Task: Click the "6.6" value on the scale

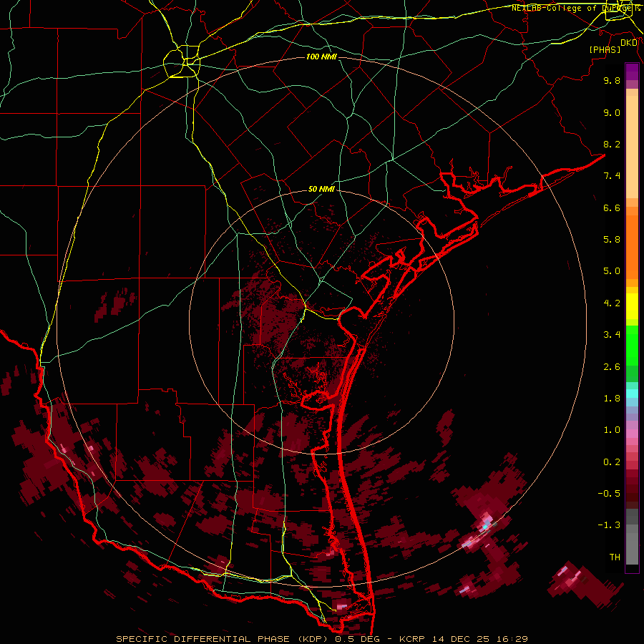Action: point(612,208)
